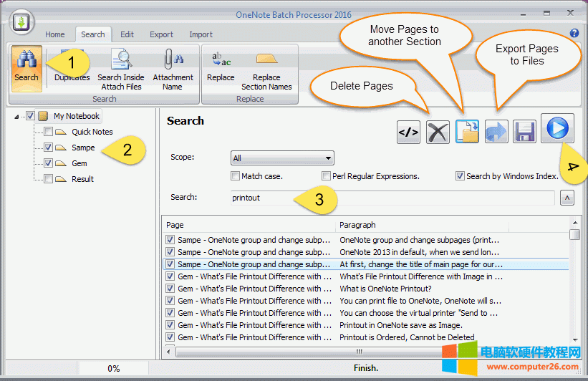588x381 pixels.
Task: Click the Gem section folder icon
Action: click(x=61, y=163)
